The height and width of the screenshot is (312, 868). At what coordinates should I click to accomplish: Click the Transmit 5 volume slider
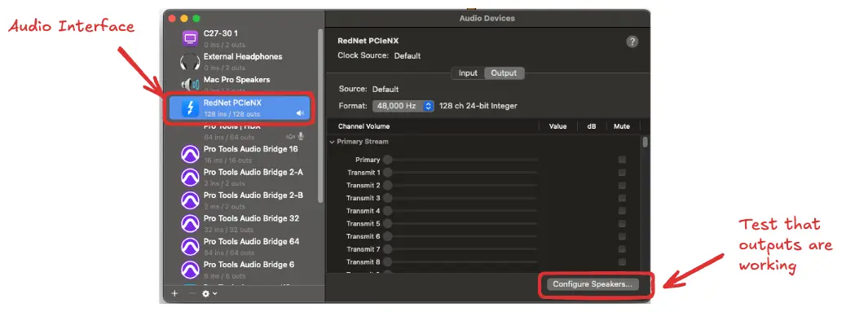[x=460, y=223]
